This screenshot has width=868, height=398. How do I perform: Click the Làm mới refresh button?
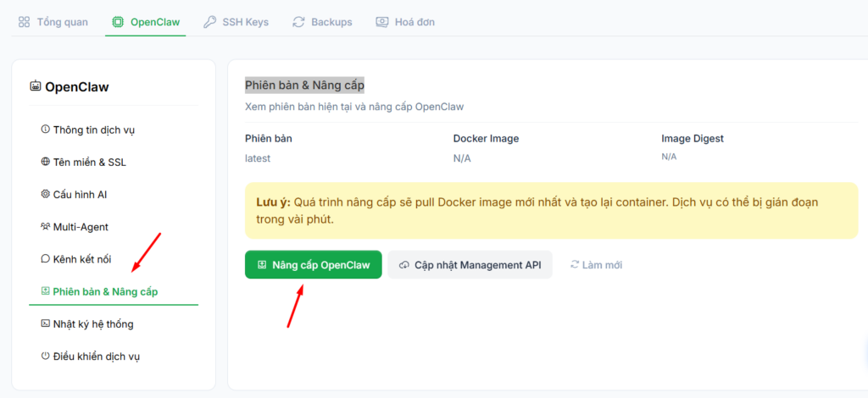pyautogui.click(x=596, y=265)
